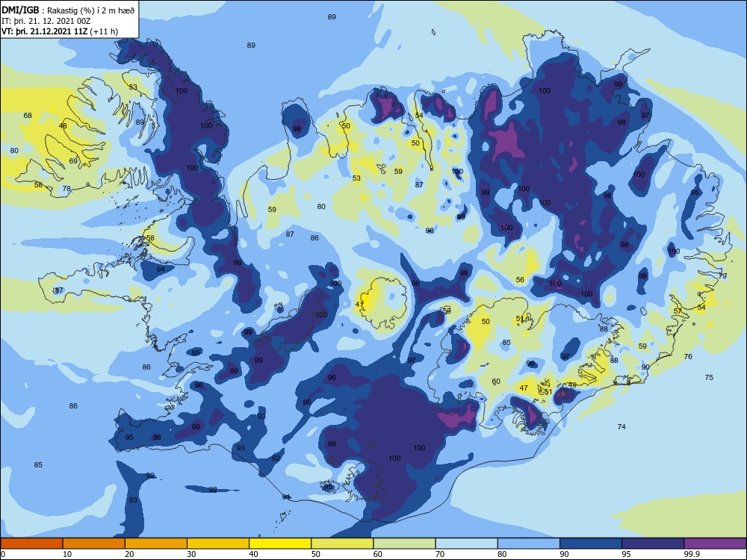
Task: Select the legend tick label '40'
Action: (x=253, y=554)
